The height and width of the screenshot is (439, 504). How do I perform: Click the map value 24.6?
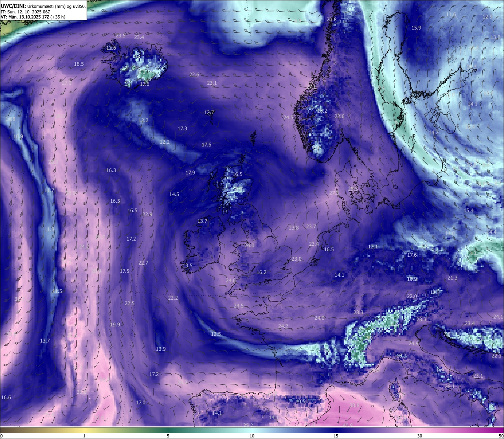click(231, 280)
